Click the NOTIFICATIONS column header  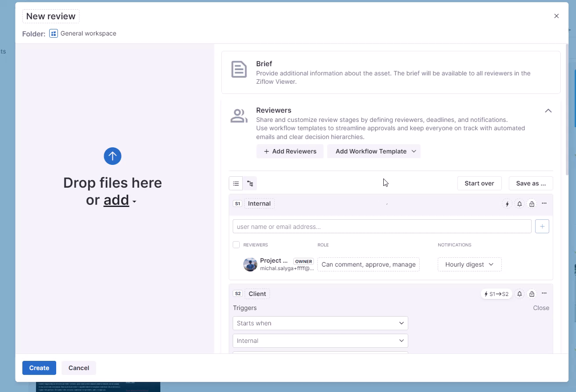point(454,245)
